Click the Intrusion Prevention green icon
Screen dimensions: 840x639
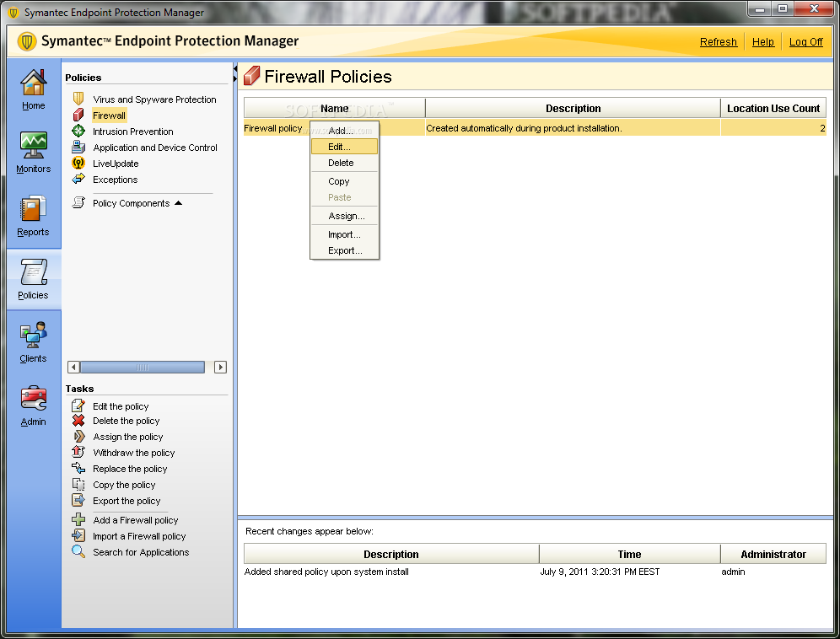78,131
